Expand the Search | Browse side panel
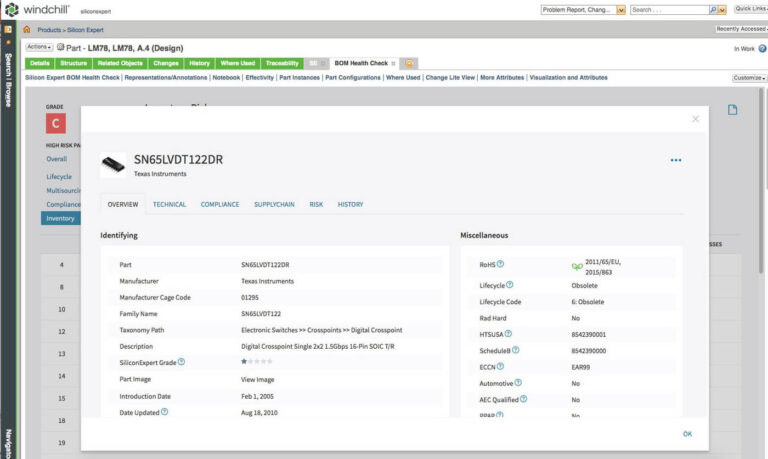The height and width of the screenshot is (459, 768). [8, 80]
